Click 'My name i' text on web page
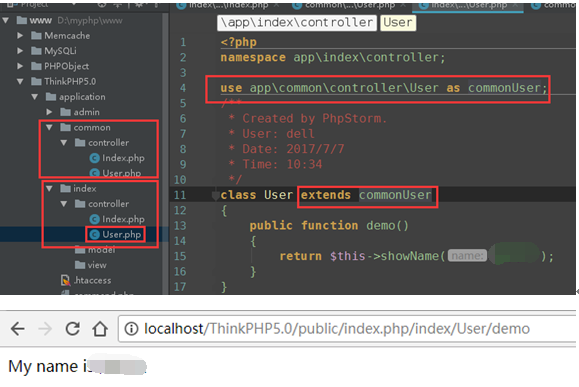579x387 pixels. pyautogui.click(x=49, y=366)
